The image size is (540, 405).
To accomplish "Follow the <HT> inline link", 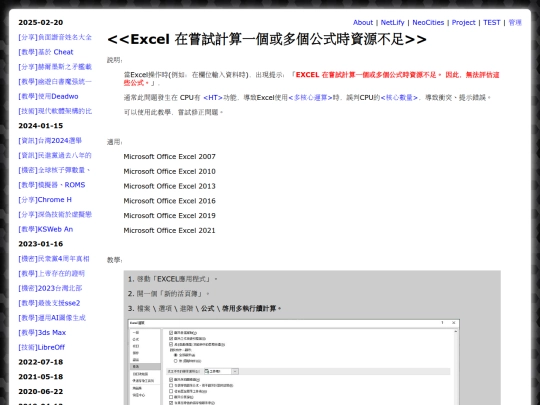I will [213, 98].
